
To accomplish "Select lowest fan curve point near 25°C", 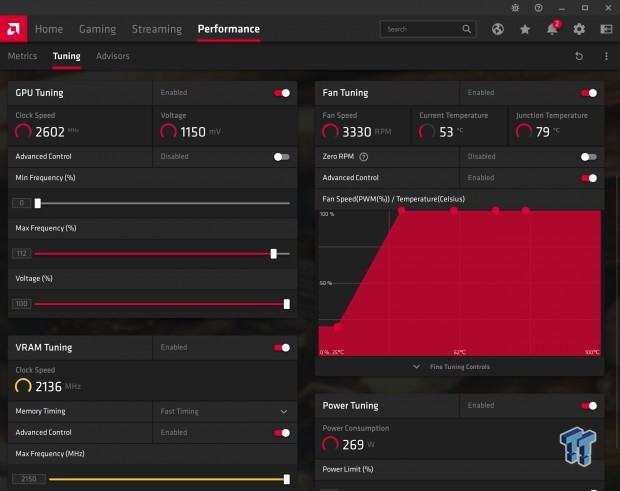I will (337, 327).
